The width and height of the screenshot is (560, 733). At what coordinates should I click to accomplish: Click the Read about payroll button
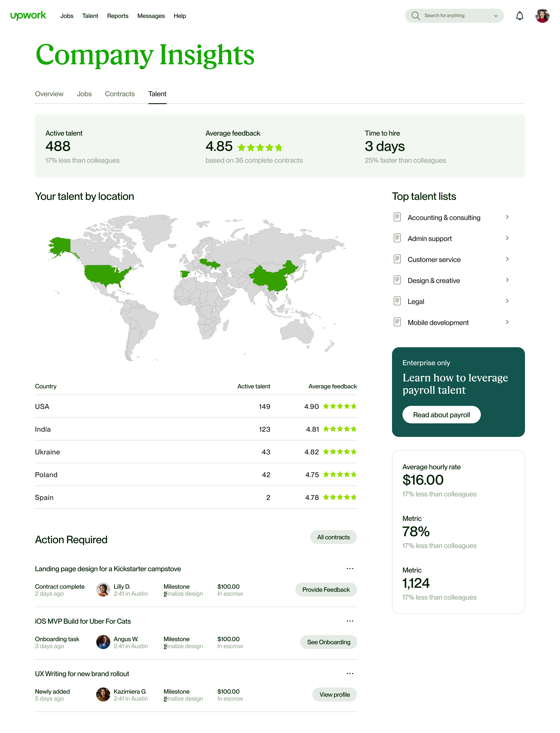[441, 414]
